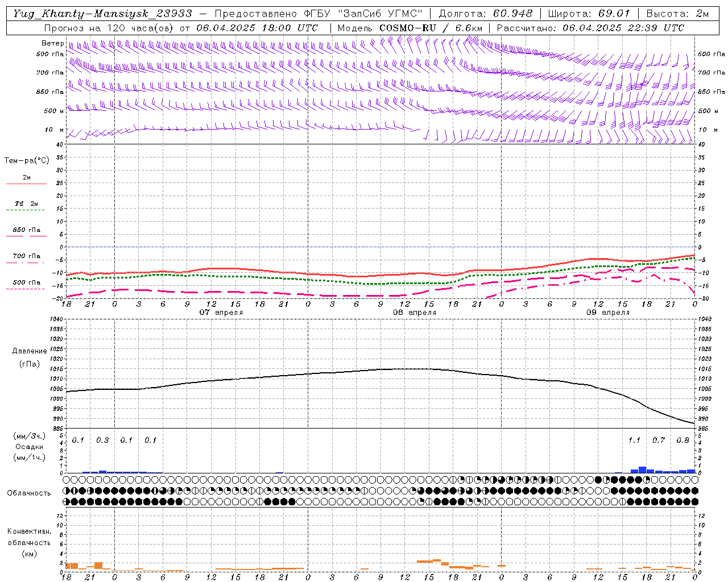Click the Высота: 2м field

tap(678, 14)
